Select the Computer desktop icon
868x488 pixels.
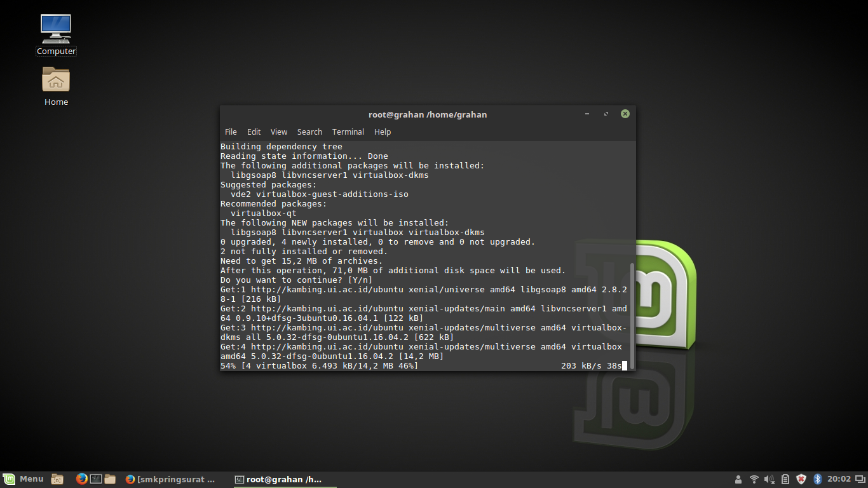tap(56, 35)
